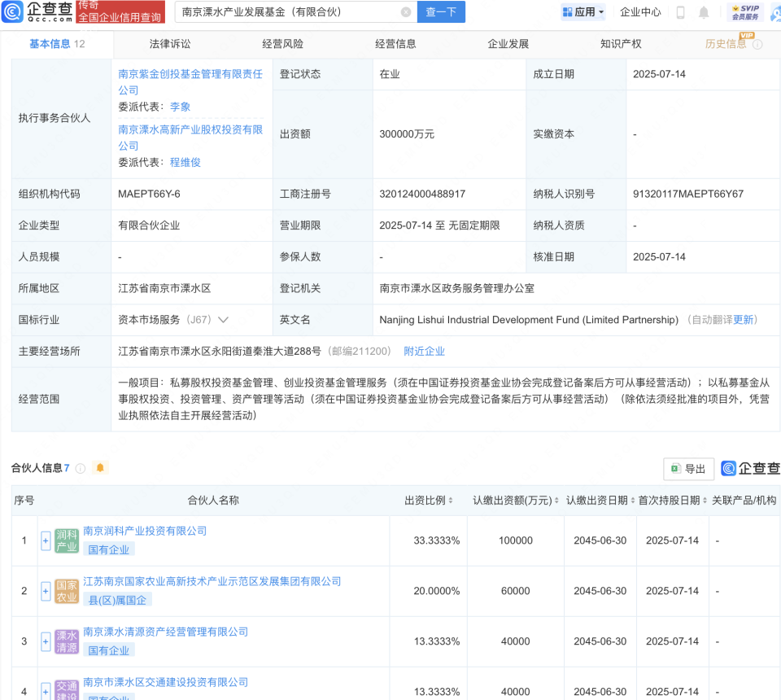Click 溧水清源 partner logo

click(x=66, y=641)
